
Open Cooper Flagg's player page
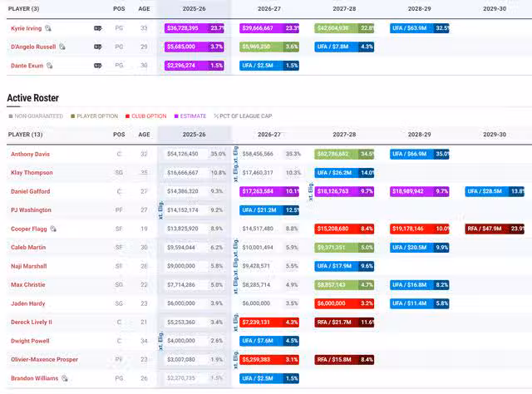(29, 229)
